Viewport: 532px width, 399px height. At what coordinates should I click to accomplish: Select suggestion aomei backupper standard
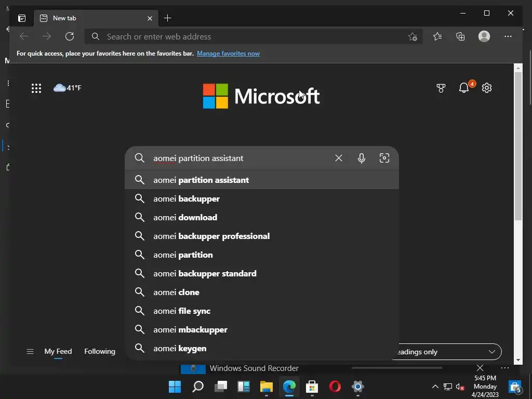tap(262, 273)
